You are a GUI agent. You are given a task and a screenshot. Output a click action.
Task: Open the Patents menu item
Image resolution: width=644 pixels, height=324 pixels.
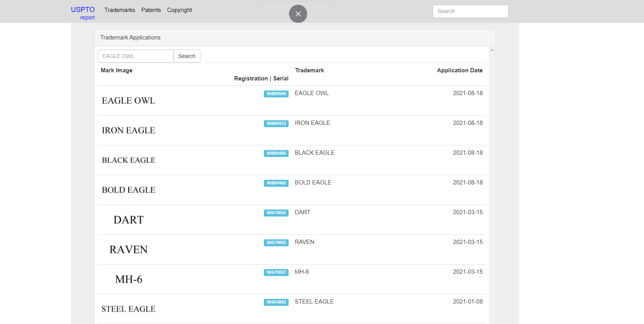click(x=151, y=10)
